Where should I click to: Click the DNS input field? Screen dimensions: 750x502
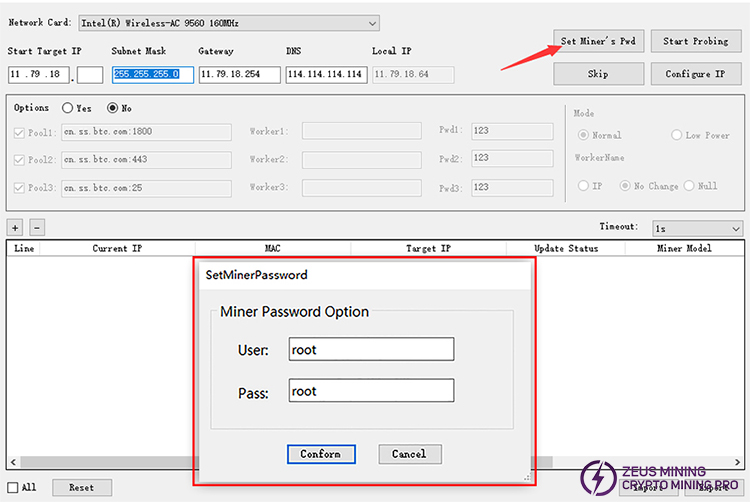pos(325,74)
